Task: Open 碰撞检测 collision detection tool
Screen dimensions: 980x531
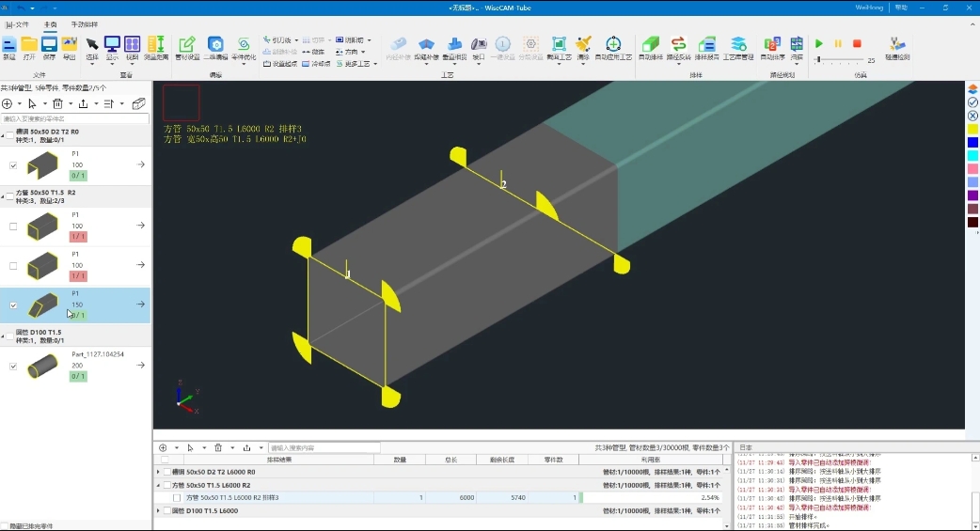Action: pos(897,47)
